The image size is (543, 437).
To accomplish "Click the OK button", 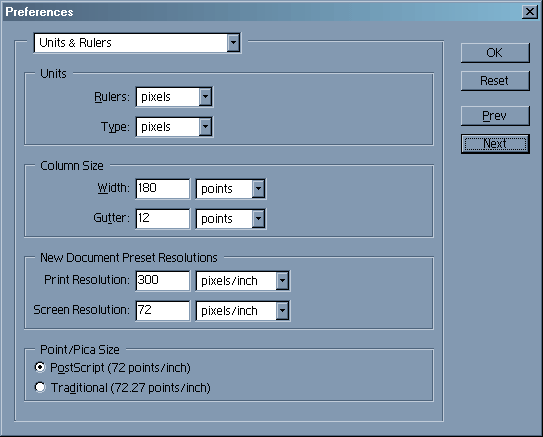I will pyautogui.click(x=495, y=53).
